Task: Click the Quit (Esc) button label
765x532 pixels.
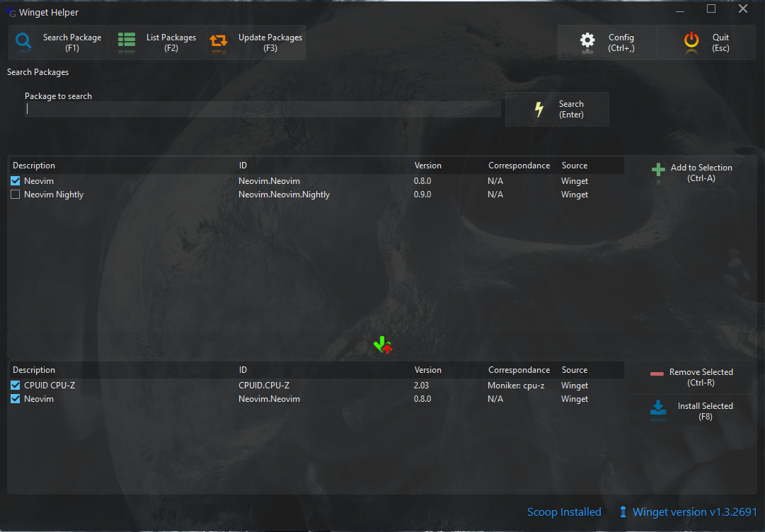Action: coord(720,42)
